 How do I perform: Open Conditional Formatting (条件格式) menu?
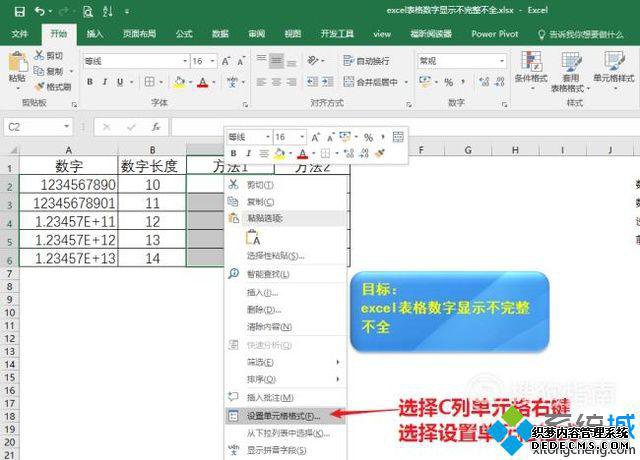tap(531, 69)
